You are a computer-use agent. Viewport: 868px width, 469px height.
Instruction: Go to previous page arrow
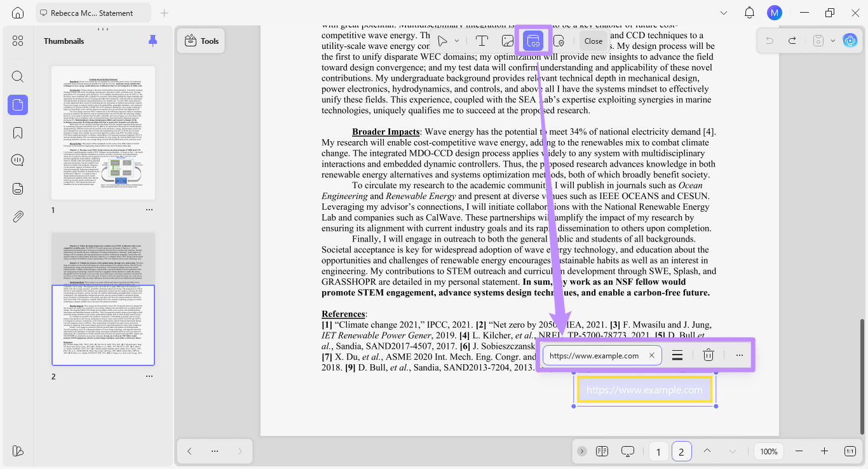tap(707, 451)
